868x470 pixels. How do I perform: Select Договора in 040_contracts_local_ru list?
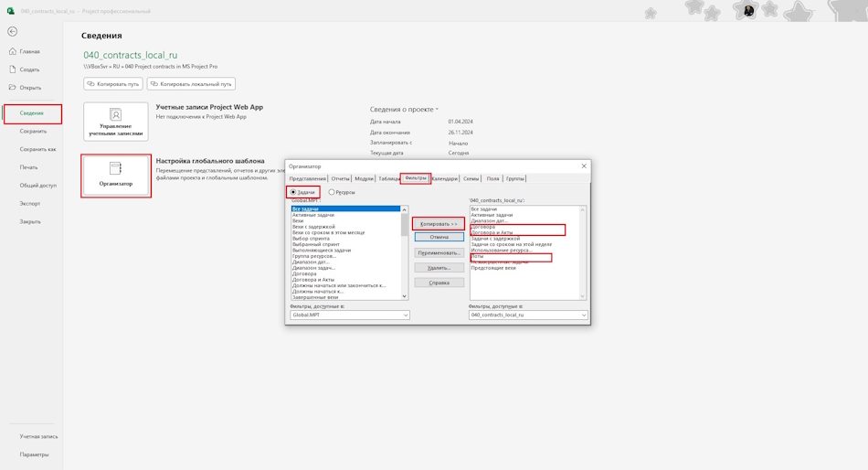[x=483, y=227]
